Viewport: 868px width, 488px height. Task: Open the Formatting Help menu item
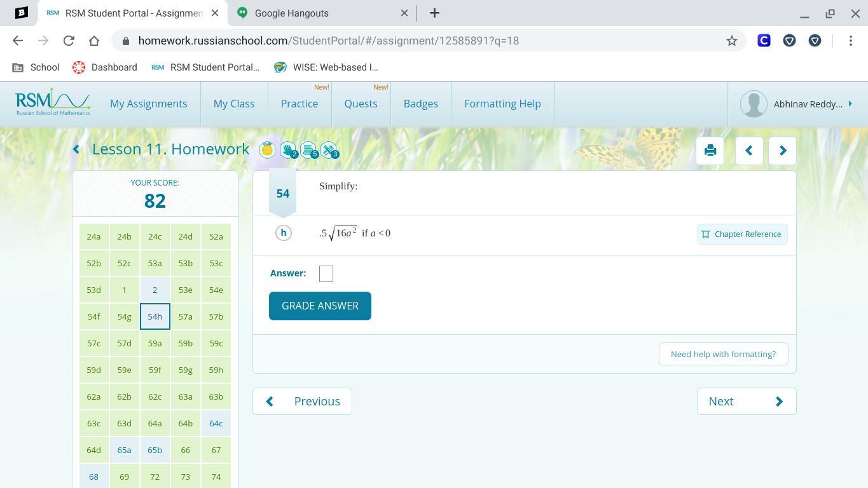(x=502, y=104)
